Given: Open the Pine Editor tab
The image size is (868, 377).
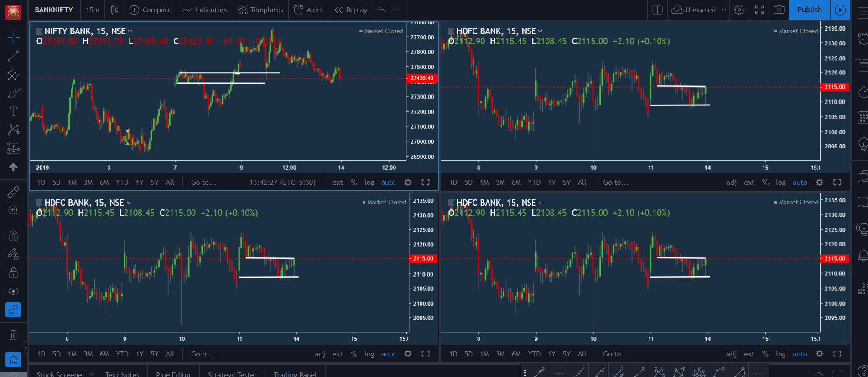Looking at the screenshot, I should tap(173, 374).
